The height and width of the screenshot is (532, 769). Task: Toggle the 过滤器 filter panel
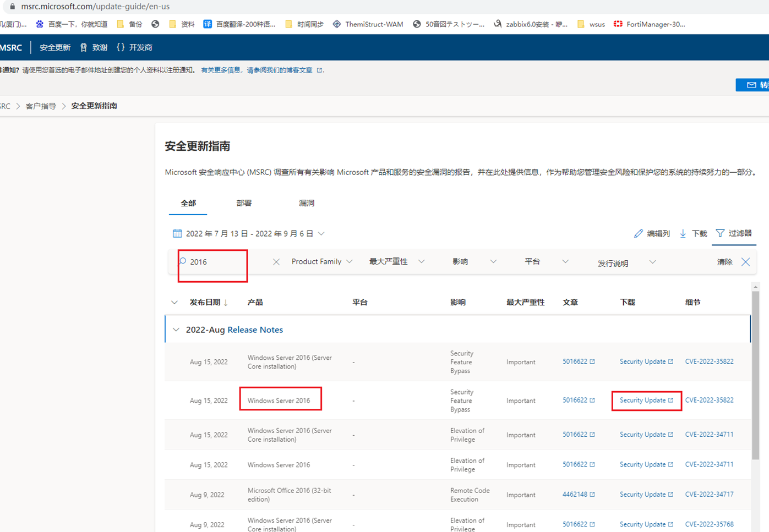coord(734,233)
